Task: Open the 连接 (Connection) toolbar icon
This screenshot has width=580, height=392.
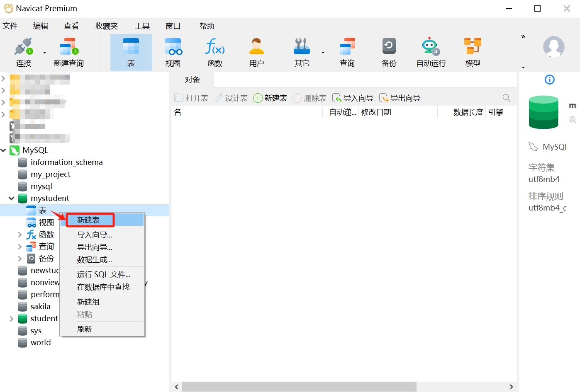Action: [x=24, y=52]
